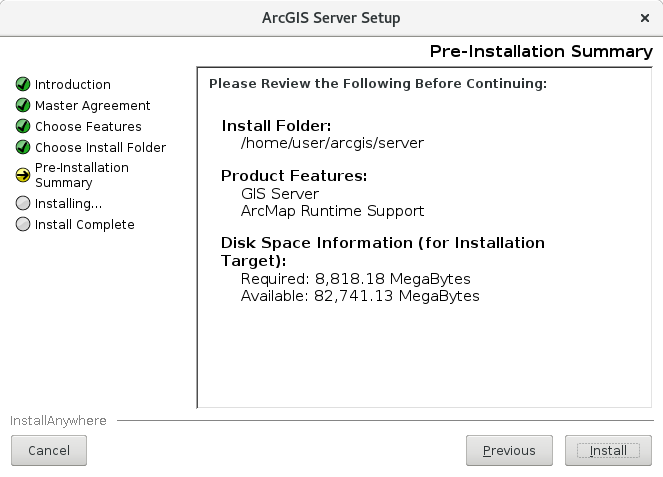This screenshot has width=663, height=477.
Task: Close the ArcGIS Server Setup window
Action: (x=644, y=18)
